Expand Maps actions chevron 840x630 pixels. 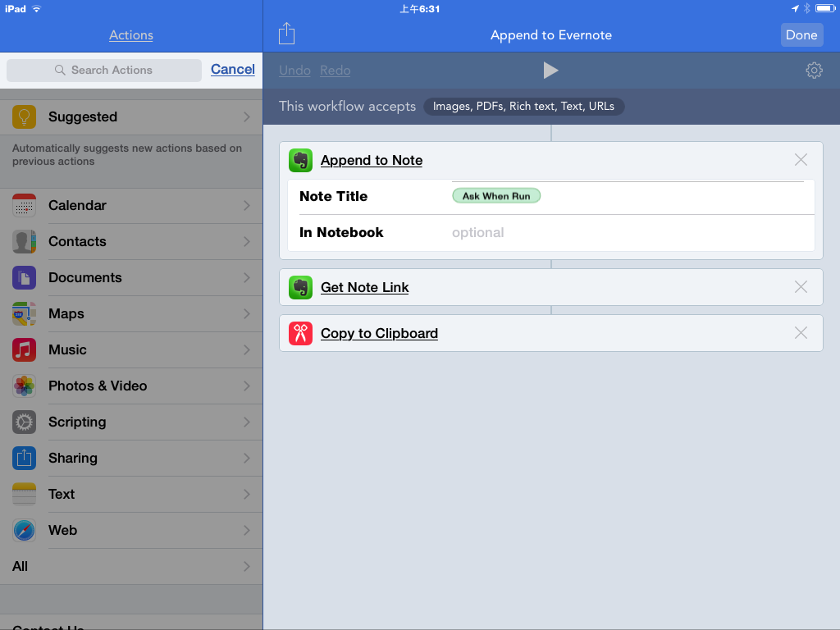[247, 314]
